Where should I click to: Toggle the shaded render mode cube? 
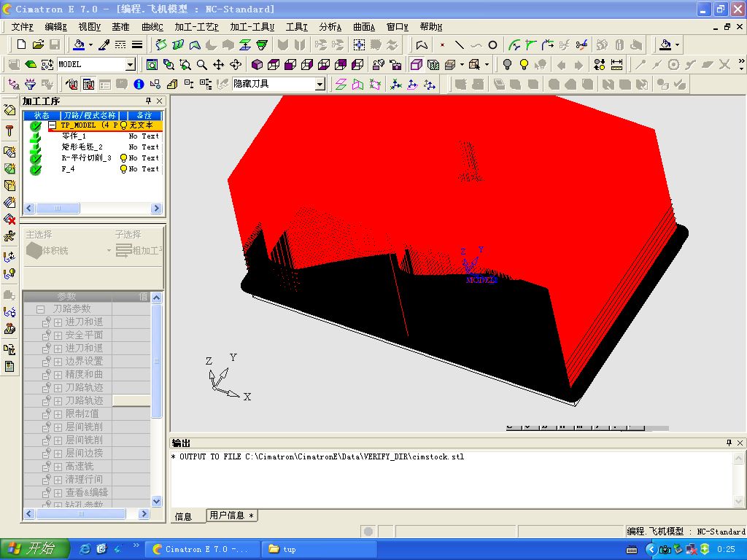pos(417,64)
